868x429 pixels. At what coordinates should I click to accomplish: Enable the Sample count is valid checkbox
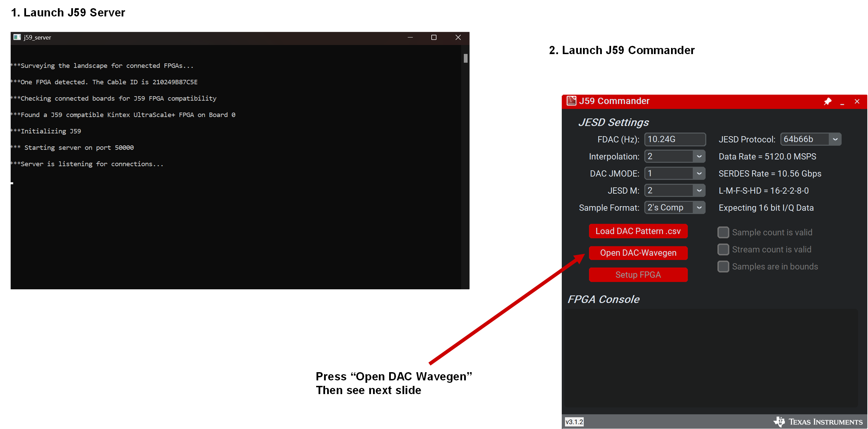pyautogui.click(x=723, y=232)
